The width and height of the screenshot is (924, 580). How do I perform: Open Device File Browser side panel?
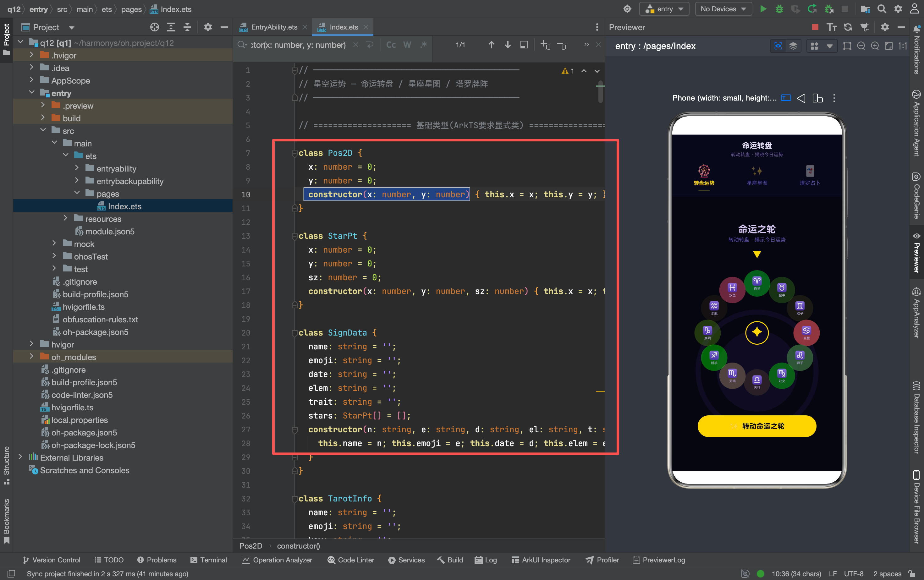tap(916, 507)
